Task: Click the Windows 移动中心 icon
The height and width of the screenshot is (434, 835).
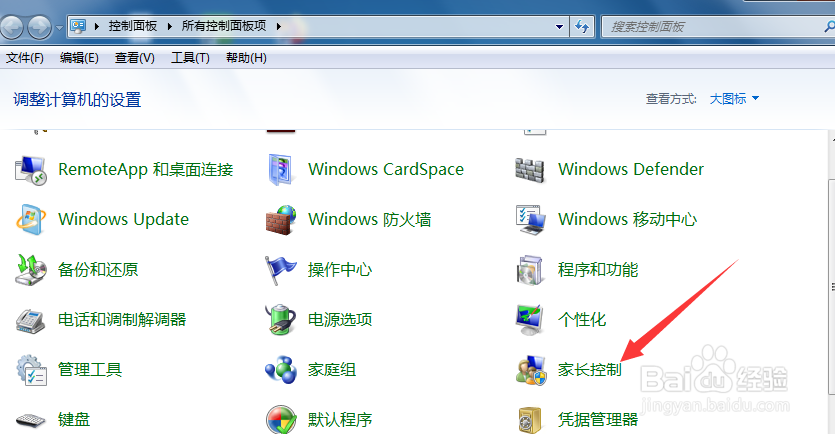Action: (530, 219)
